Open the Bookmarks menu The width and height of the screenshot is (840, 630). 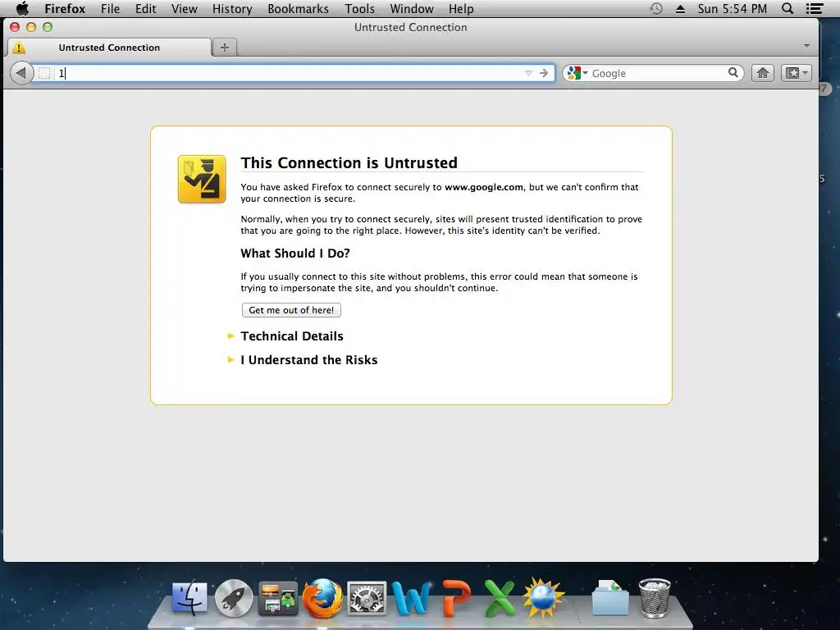(299, 8)
